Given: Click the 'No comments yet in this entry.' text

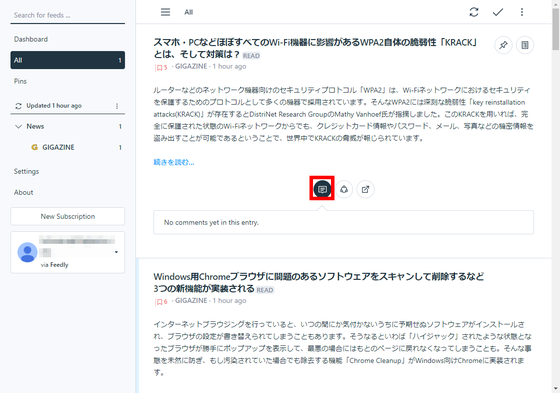Looking at the screenshot, I should (x=211, y=222).
